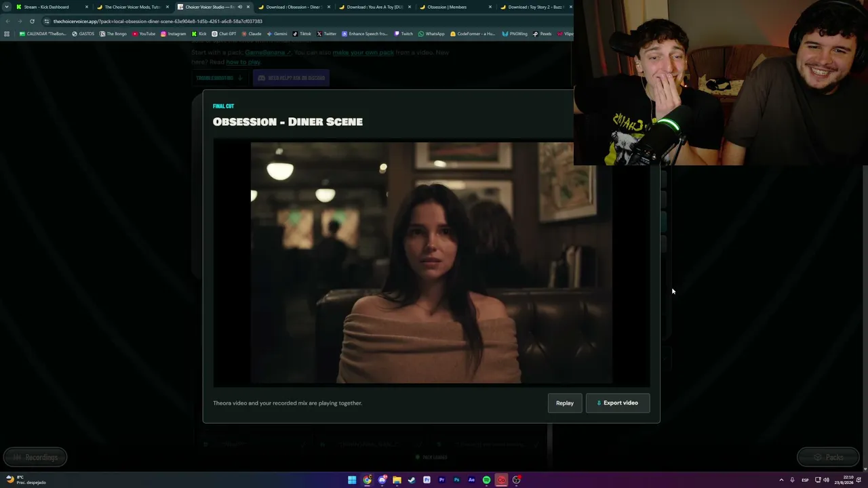Open the YouTube bookmark
The width and height of the screenshot is (868, 488).
[x=144, y=34]
